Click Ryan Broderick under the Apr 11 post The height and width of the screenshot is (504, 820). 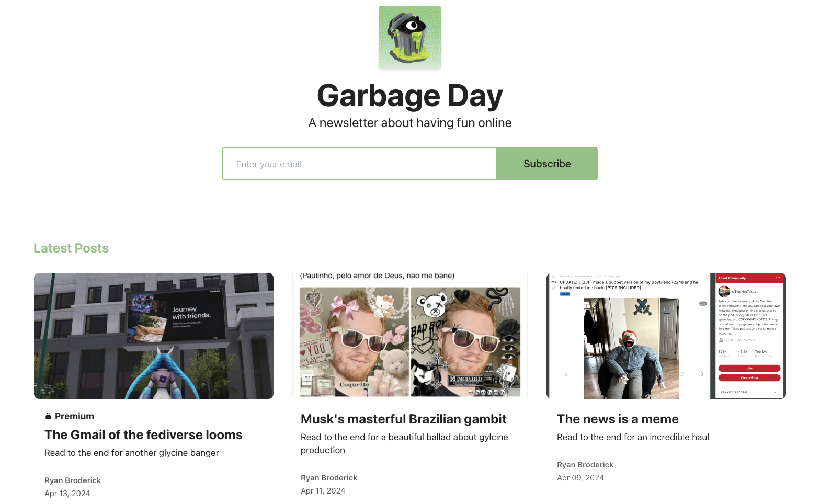[329, 478]
